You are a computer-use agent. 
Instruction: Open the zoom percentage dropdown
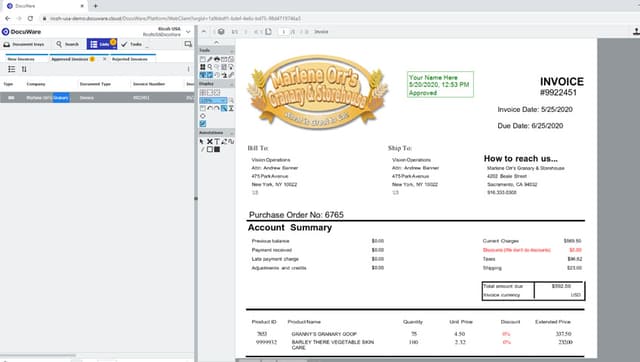213,100
